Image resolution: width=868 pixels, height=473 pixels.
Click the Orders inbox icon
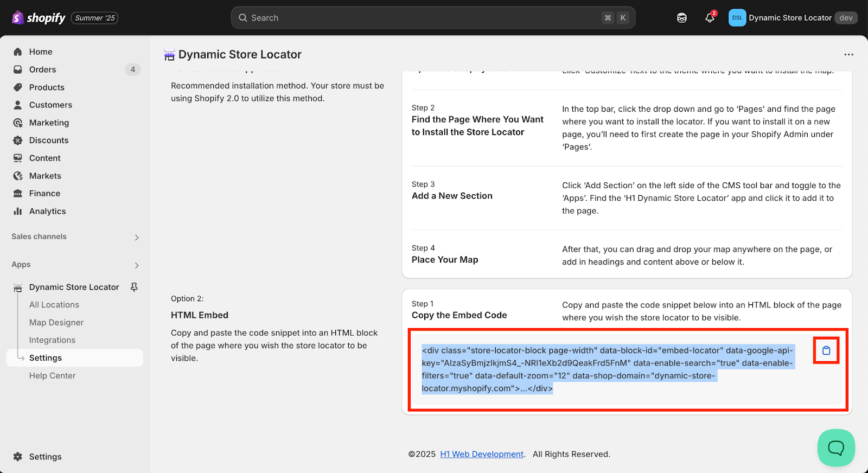point(18,69)
